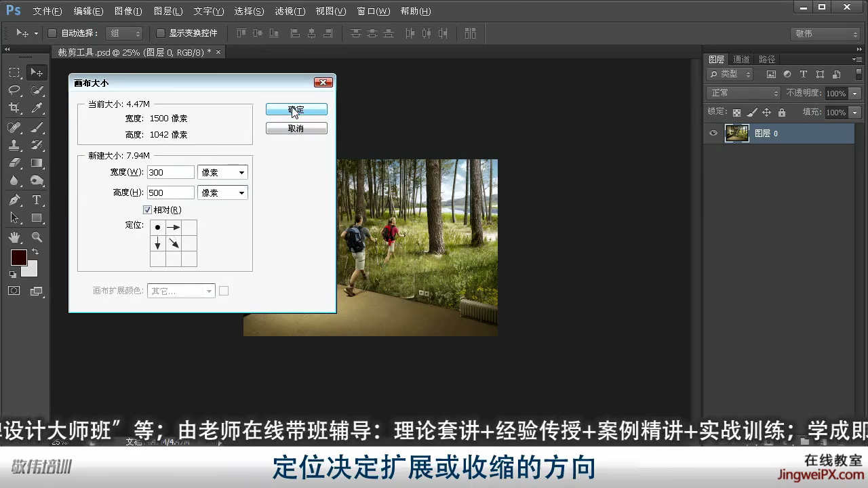
Task: Select the Gradient tool
Action: coord(37,163)
